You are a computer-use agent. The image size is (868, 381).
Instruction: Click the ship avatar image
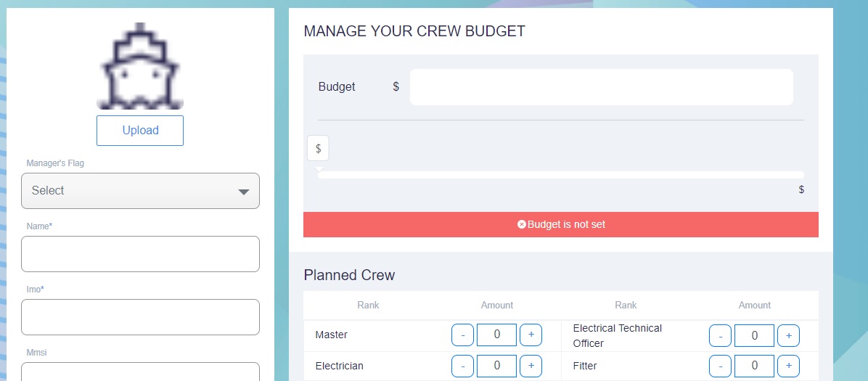click(140, 66)
